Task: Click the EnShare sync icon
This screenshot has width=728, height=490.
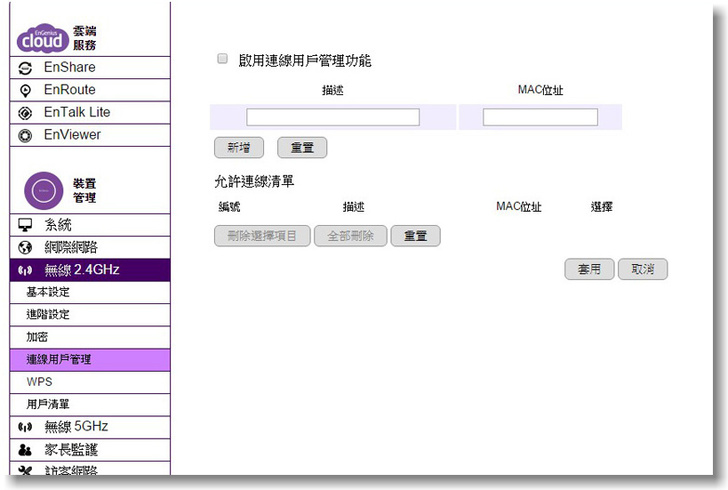Action: [x=26, y=68]
